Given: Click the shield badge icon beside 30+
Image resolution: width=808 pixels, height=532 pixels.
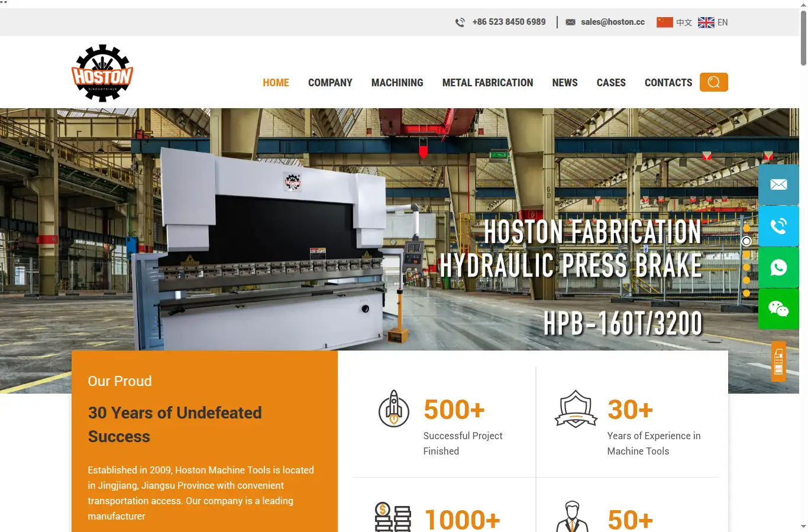Looking at the screenshot, I should (576, 409).
